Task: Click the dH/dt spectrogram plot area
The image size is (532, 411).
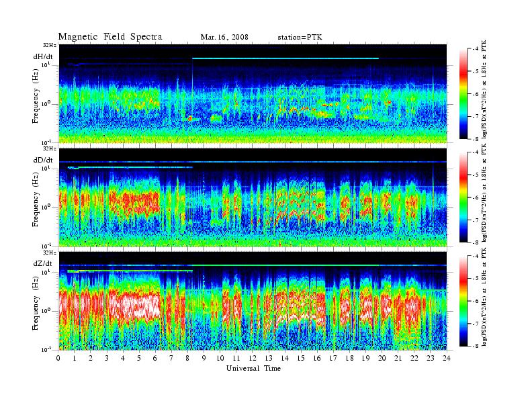Action: (253, 94)
